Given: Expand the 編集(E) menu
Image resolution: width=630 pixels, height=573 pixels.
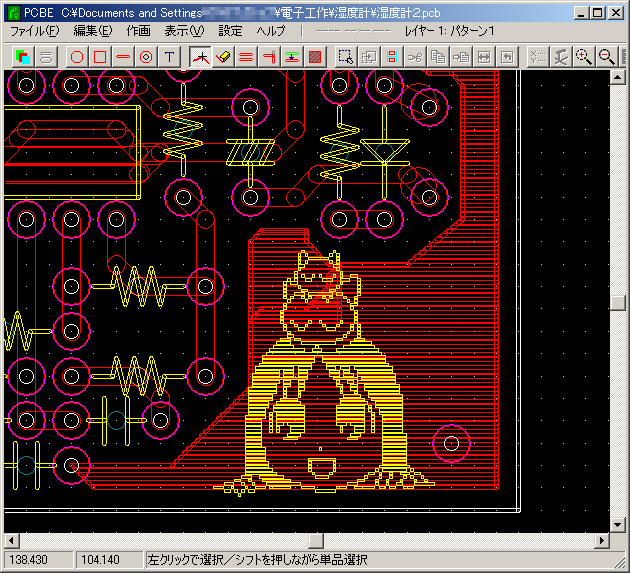Looking at the screenshot, I should [x=93, y=31].
